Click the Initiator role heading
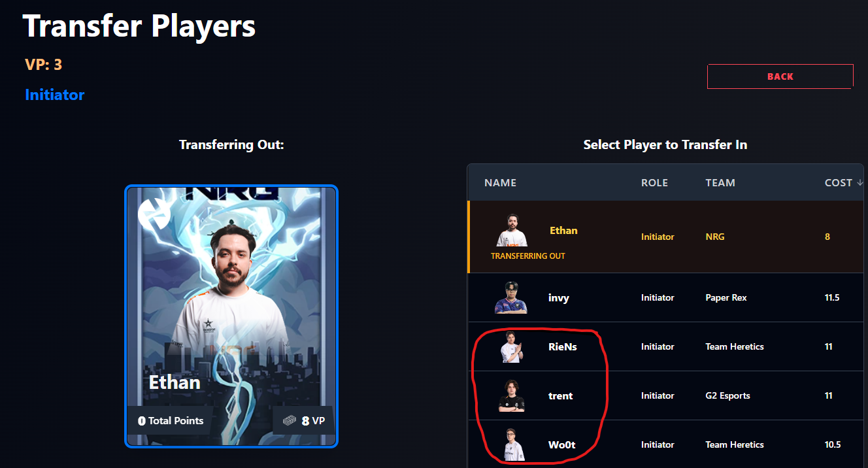 coord(55,95)
